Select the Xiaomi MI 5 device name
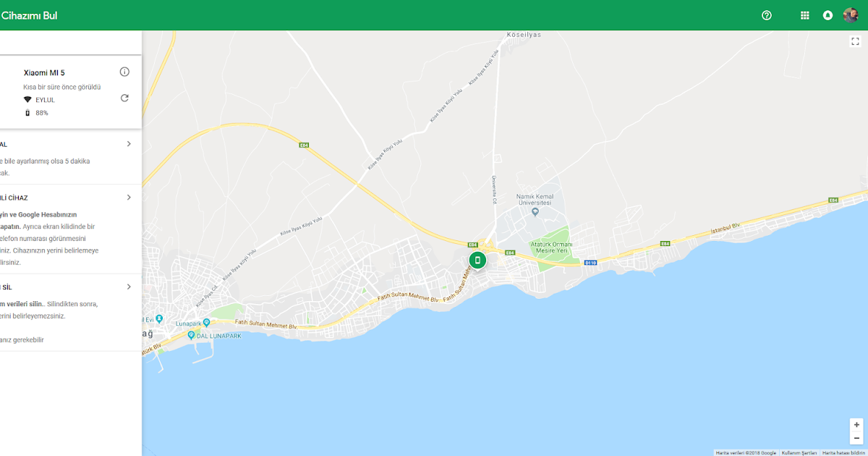 coord(44,72)
